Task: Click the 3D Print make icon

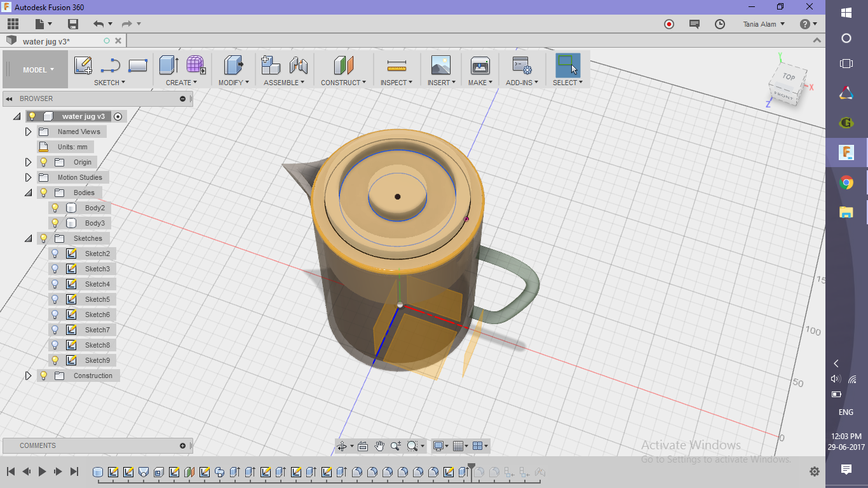Action: [480, 65]
